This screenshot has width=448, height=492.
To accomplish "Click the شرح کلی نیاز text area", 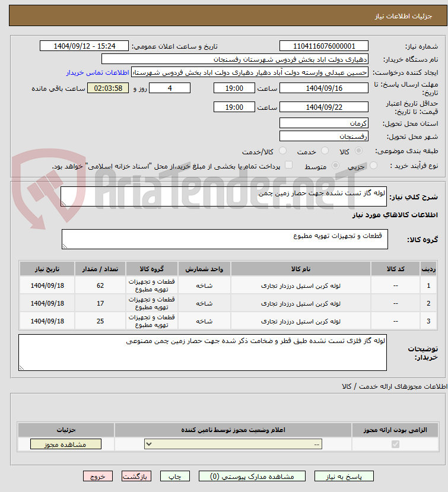I will tap(224, 196).
